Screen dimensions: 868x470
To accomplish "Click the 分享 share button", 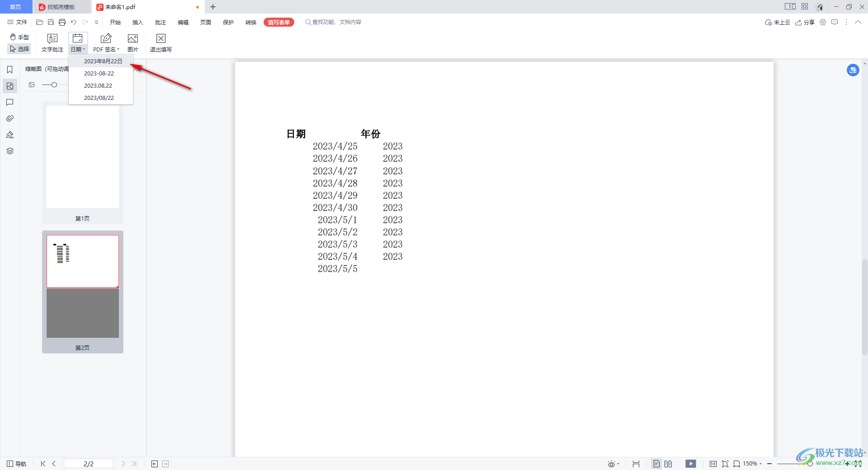I will (x=805, y=22).
